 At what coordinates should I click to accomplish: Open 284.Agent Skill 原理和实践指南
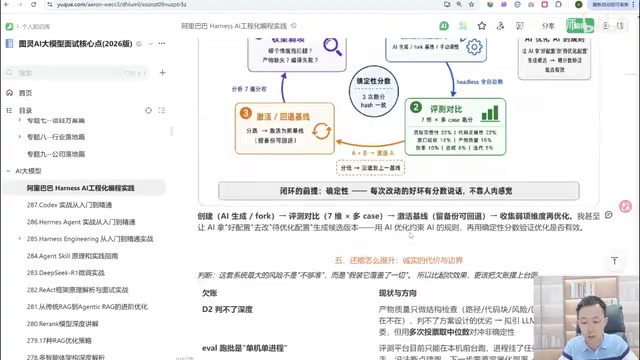72,256
